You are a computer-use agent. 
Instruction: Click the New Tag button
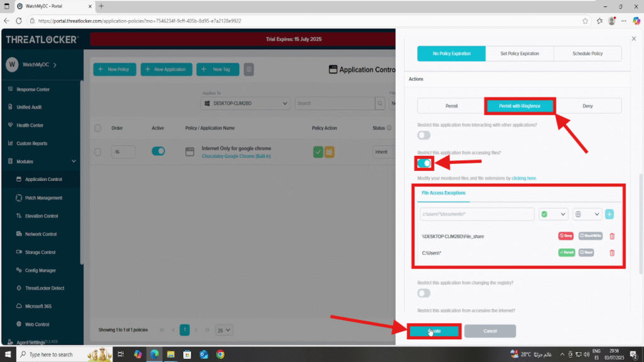pyautogui.click(x=218, y=69)
